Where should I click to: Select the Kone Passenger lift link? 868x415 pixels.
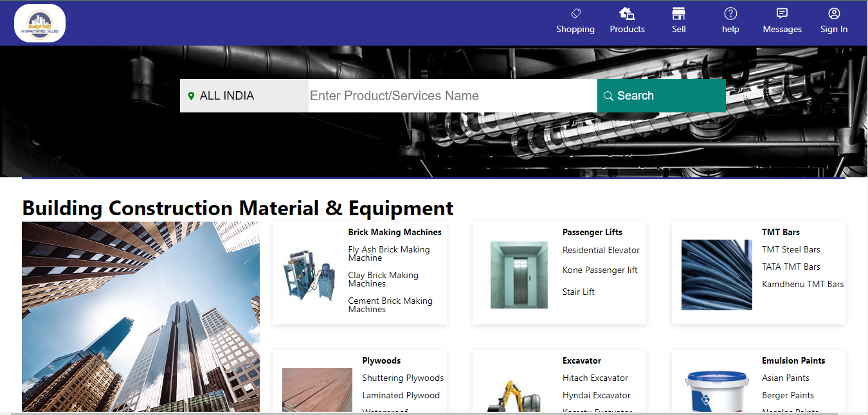point(600,270)
